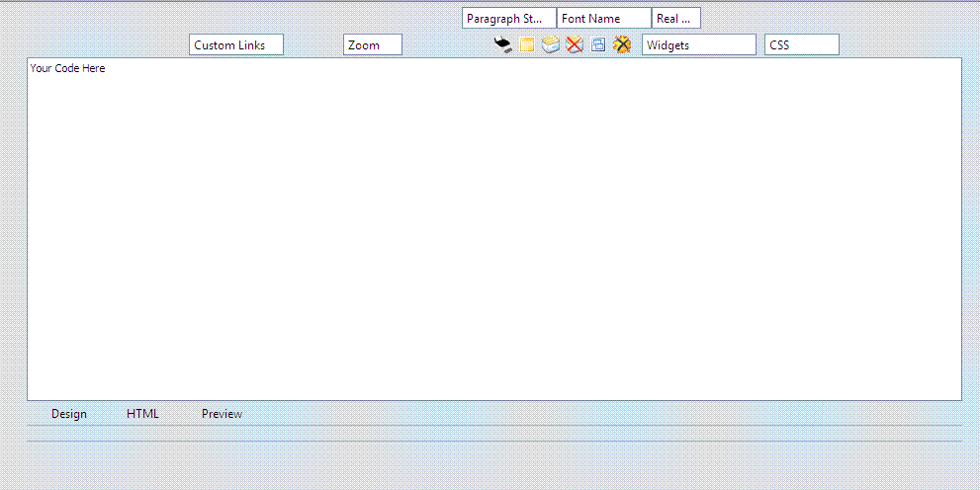Click the blue overlapping windows icon
This screenshot has height=490, width=980.
(598, 44)
